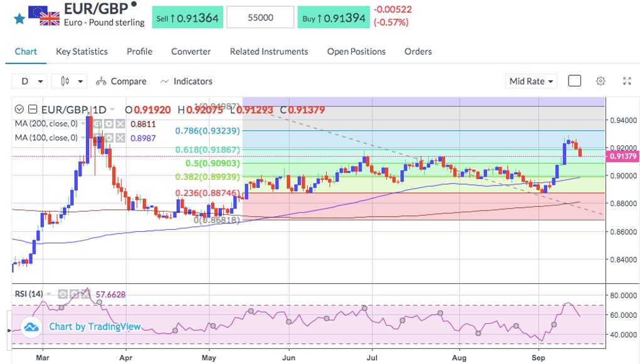This screenshot has height=364, width=640.
Task: Toggle visibility eye for MA 200
Action: [x=97, y=124]
